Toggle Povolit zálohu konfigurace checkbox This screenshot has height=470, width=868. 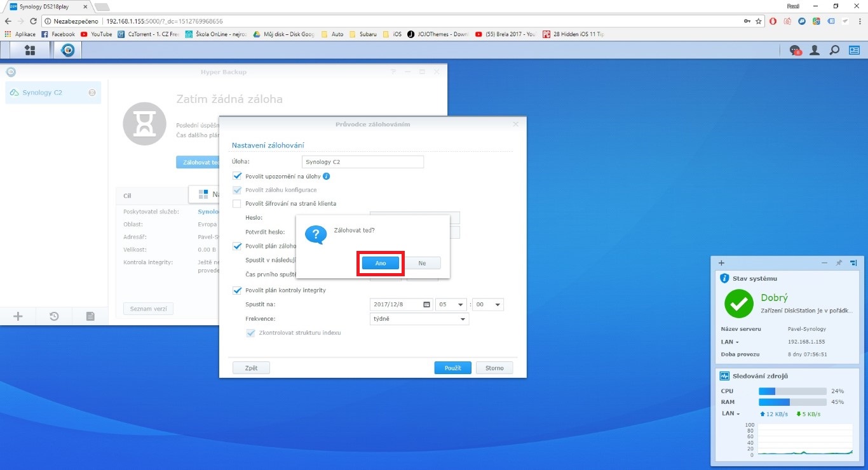[x=237, y=190]
